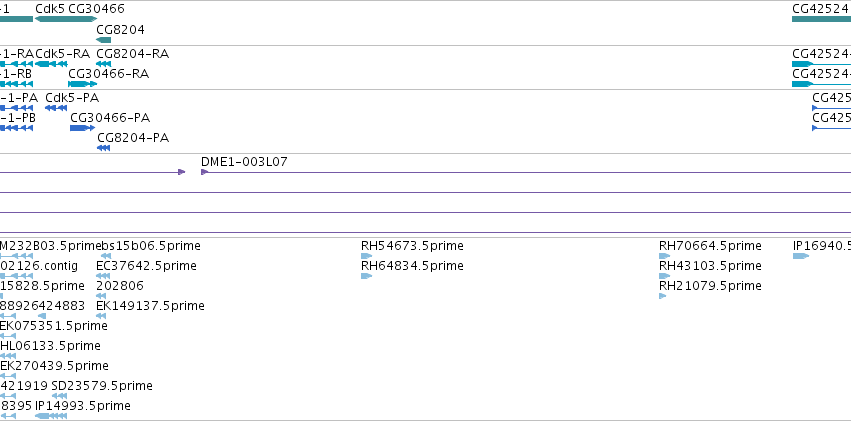
Task: Select the IP16940 EST feature glyph
Action: (801, 256)
